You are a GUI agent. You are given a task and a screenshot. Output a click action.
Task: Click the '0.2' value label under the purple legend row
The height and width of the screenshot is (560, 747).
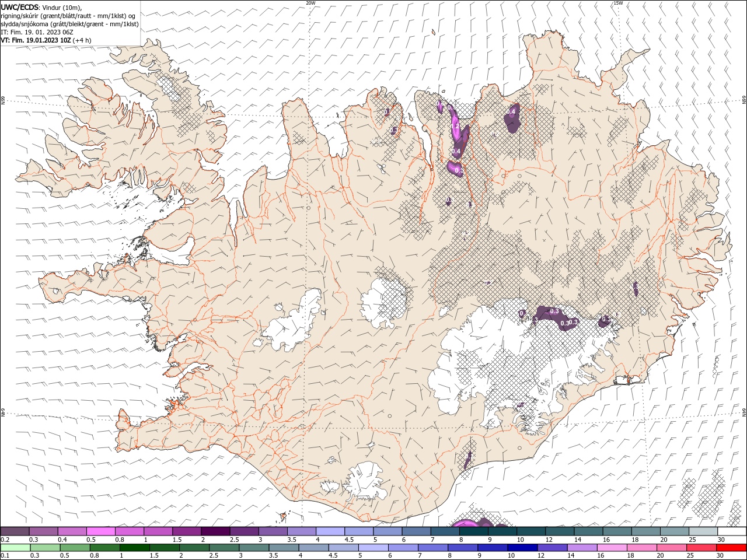[5, 540]
